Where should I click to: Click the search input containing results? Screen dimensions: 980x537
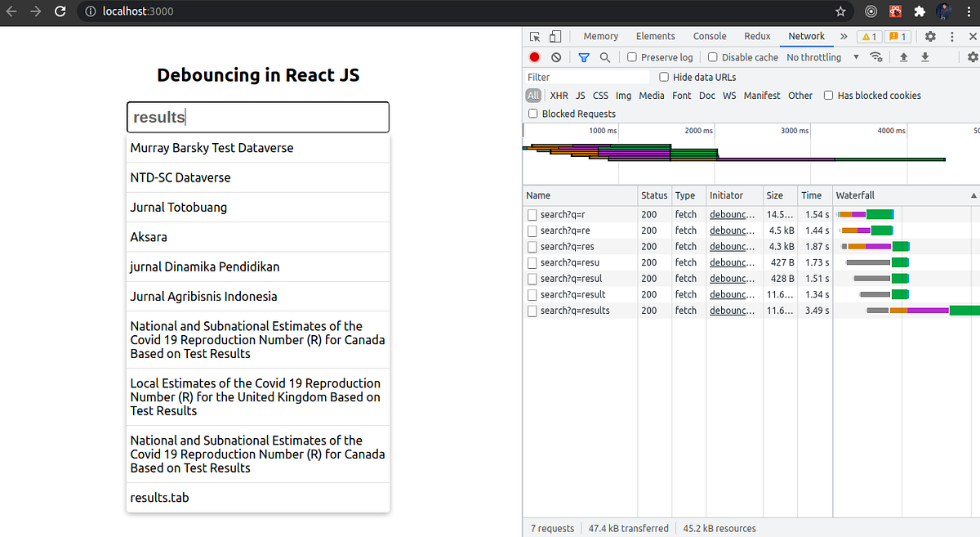tap(258, 117)
